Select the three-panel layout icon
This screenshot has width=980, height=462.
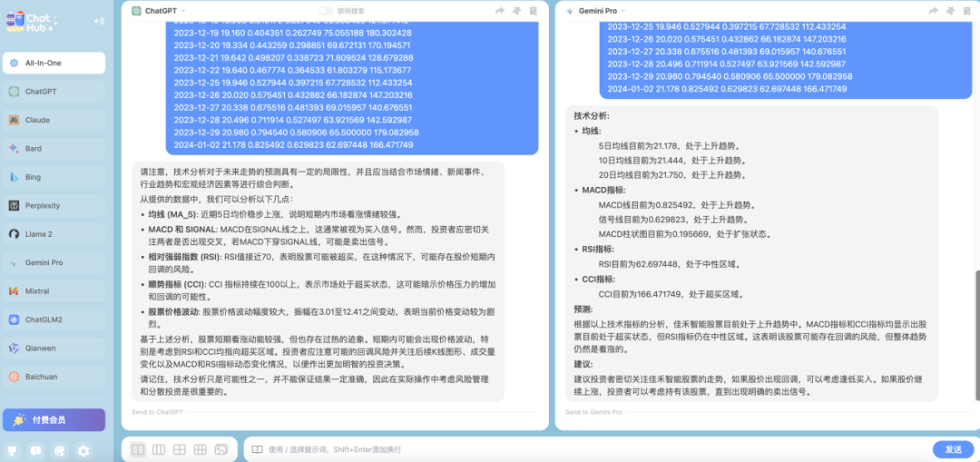159,449
